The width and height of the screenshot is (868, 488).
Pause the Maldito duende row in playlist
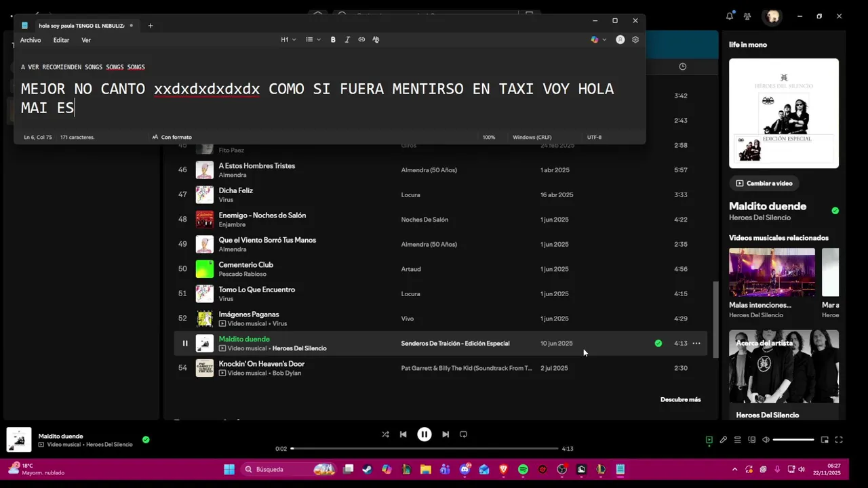[184, 344]
